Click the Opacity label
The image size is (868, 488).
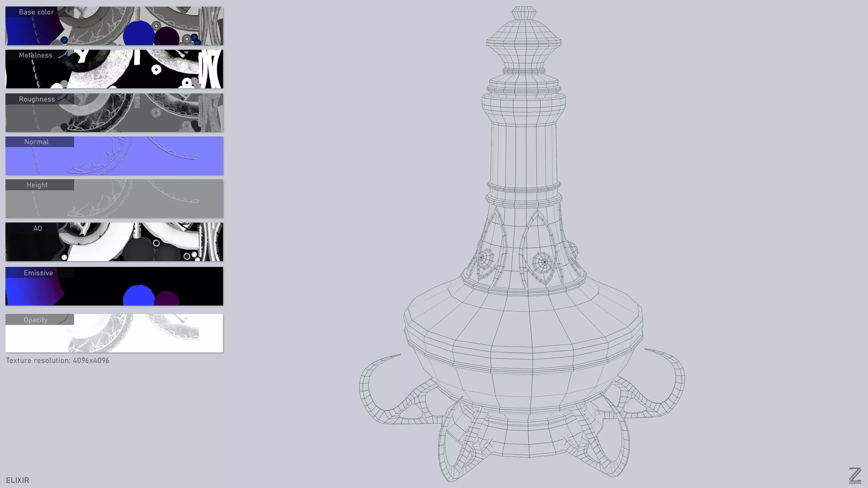pyautogui.click(x=36, y=320)
